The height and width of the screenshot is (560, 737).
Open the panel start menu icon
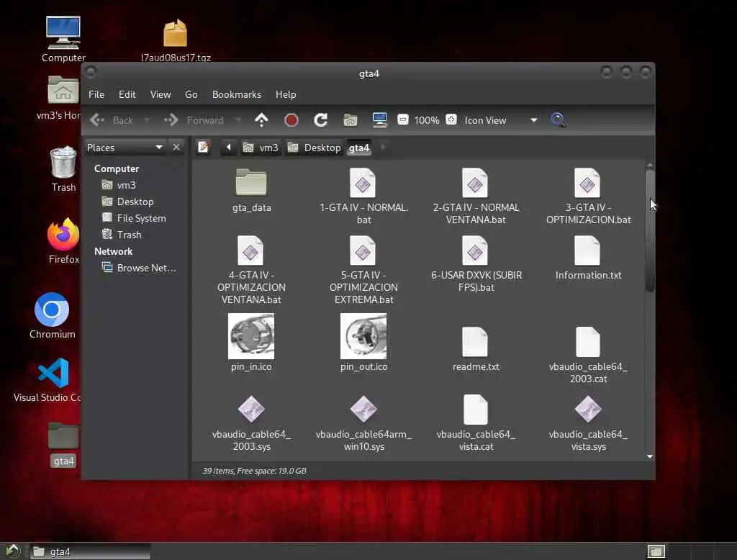(13, 551)
